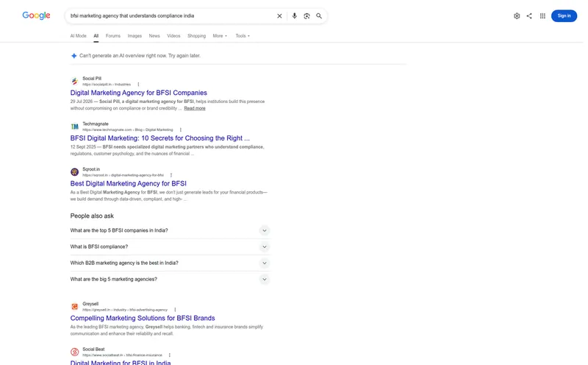Click the Sqroot.in site name
The image size is (588, 365).
tap(91, 169)
